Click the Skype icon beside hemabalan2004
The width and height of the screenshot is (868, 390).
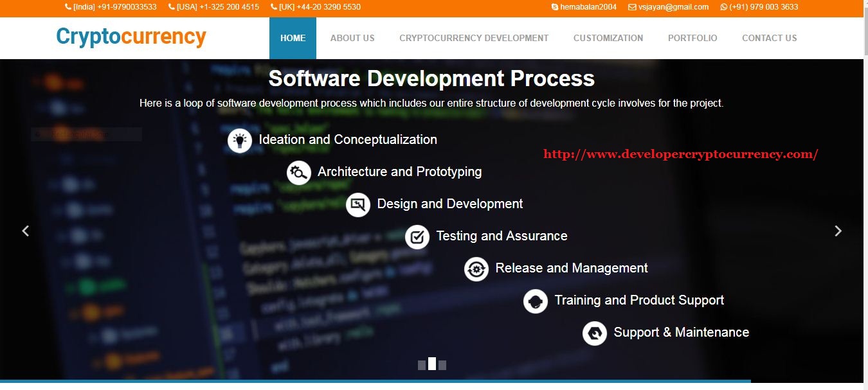click(555, 7)
